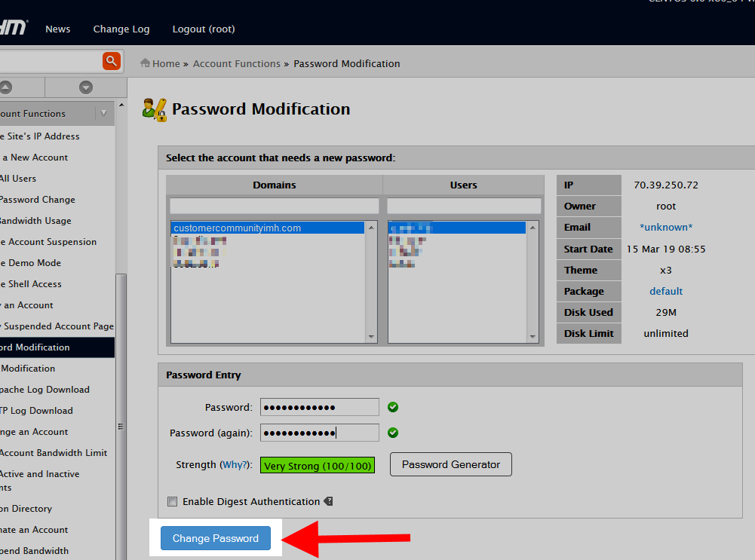Open the Change Log menu item
Image resolution: width=755 pixels, height=560 pixels.
121,29
